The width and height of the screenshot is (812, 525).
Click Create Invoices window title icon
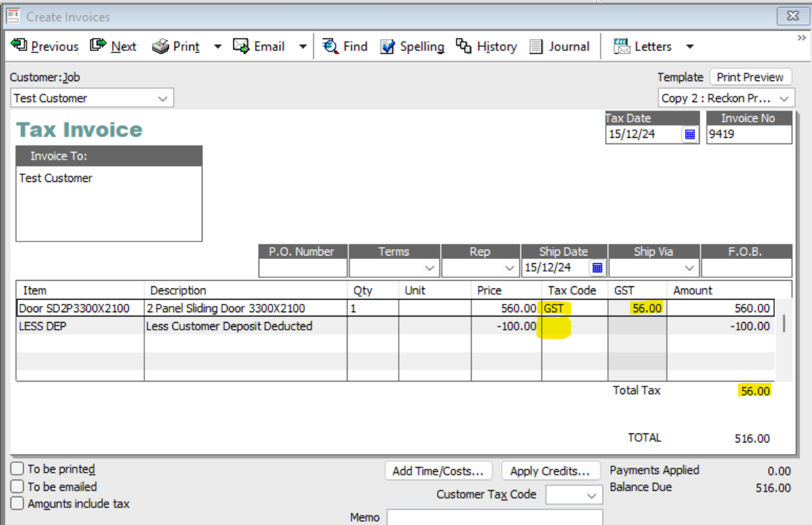[x=13, y=16]
